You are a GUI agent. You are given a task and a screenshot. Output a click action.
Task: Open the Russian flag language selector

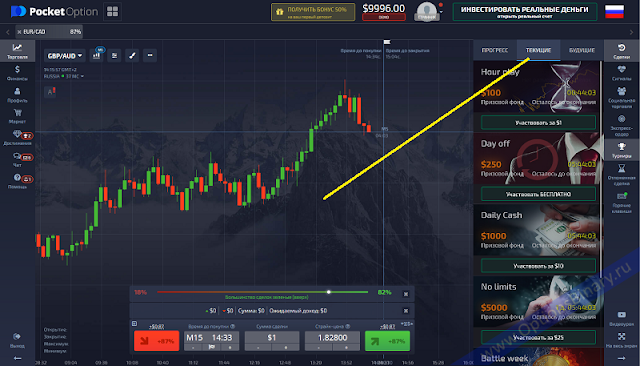(614, 11)
